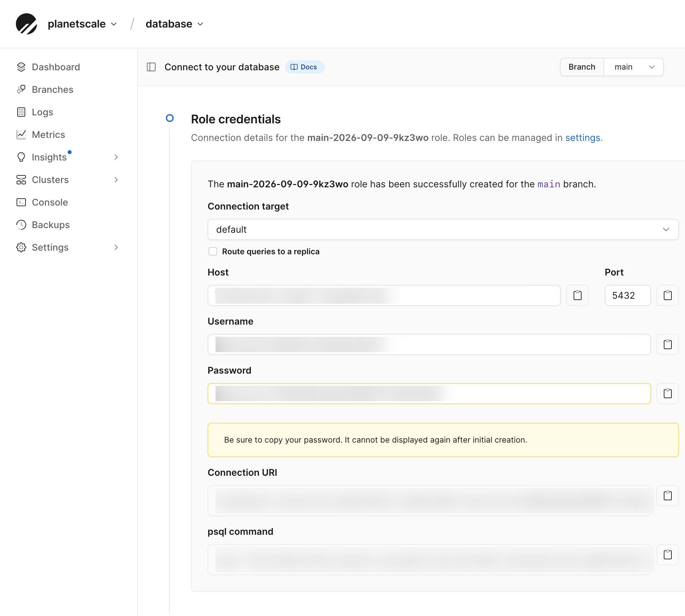Image resolution: width=685 pixels, height=616 pixels.
Task: Open the Docs link badge
Action: pos(304,67)
